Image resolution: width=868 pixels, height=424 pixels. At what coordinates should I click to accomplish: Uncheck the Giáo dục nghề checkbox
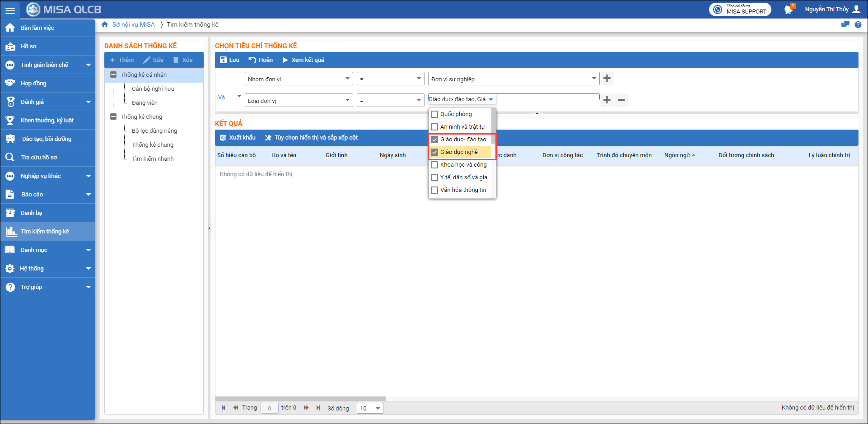(x=434, y=152)
